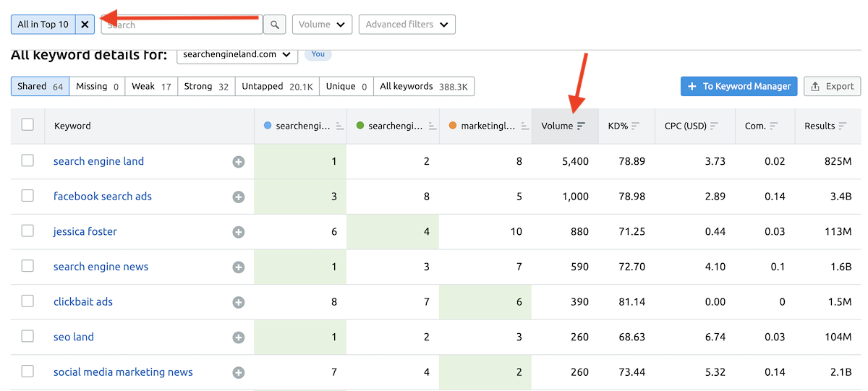The image size is (868, 391).
Task: Open the 'jessica foster' keyword link
Action: click(85, 232)
